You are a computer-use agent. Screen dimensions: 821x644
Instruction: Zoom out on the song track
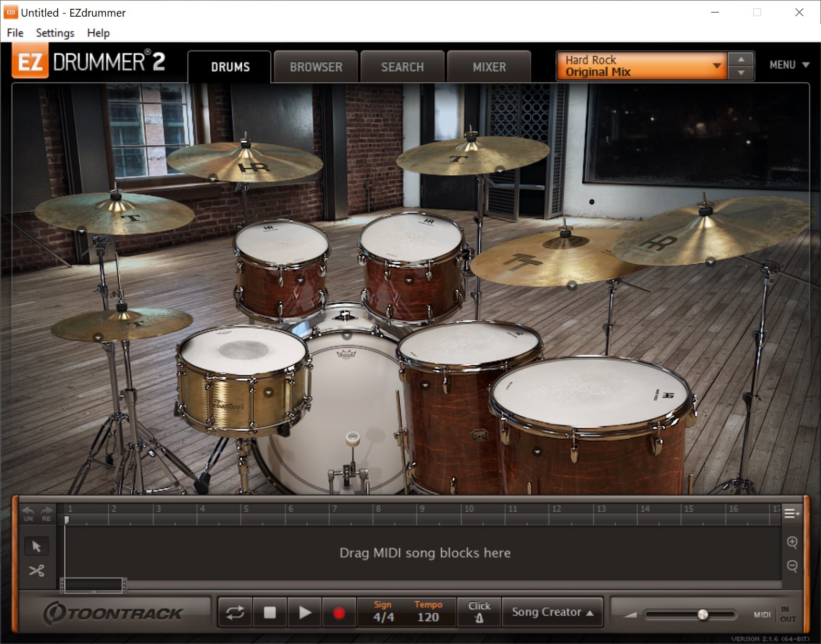click(x=792, y=566)
